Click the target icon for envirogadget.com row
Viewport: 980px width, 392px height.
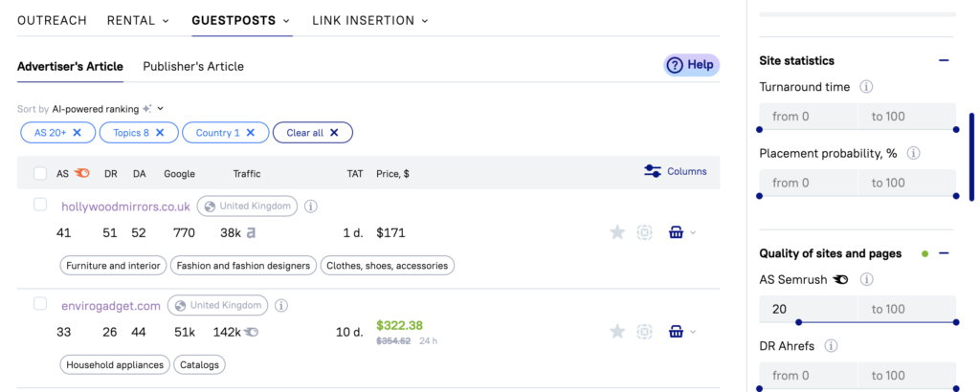[645, 332]
